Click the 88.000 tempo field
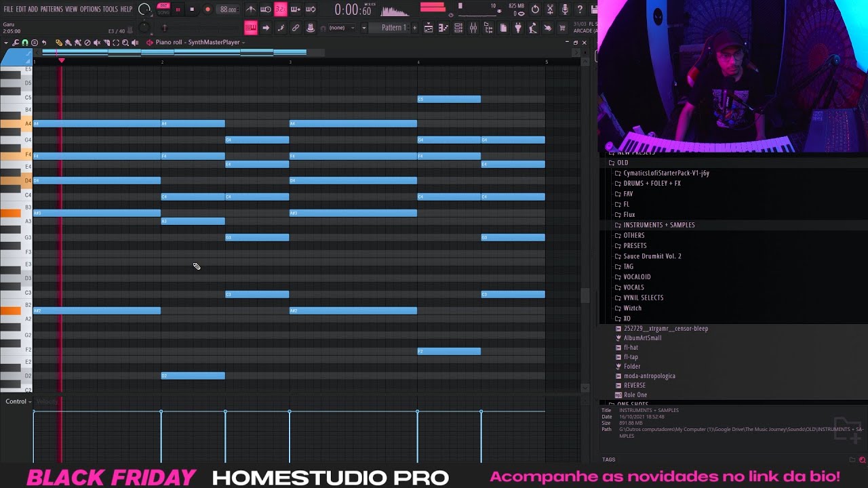The height and width of the screenshot is (488, 868). [x=228, y=9]
